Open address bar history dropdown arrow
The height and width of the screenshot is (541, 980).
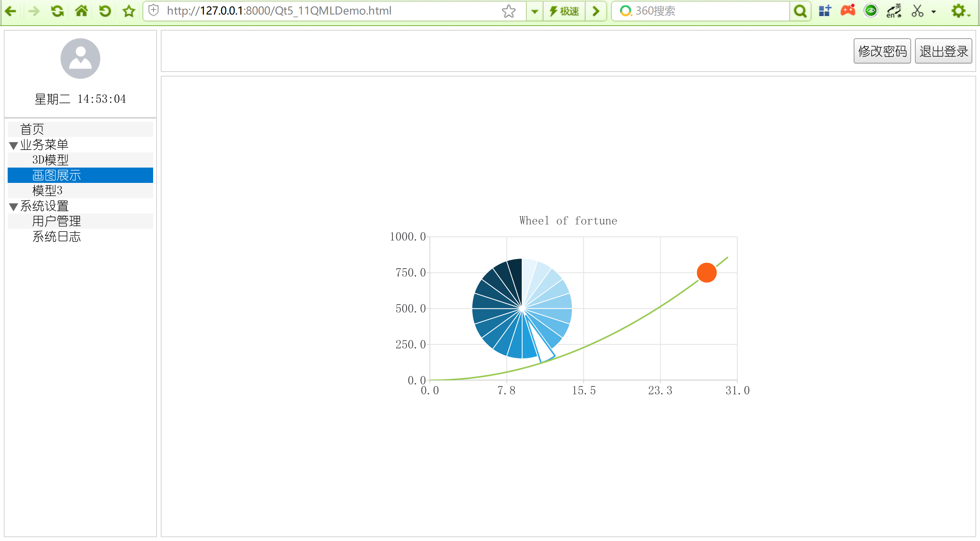point(535,11)
